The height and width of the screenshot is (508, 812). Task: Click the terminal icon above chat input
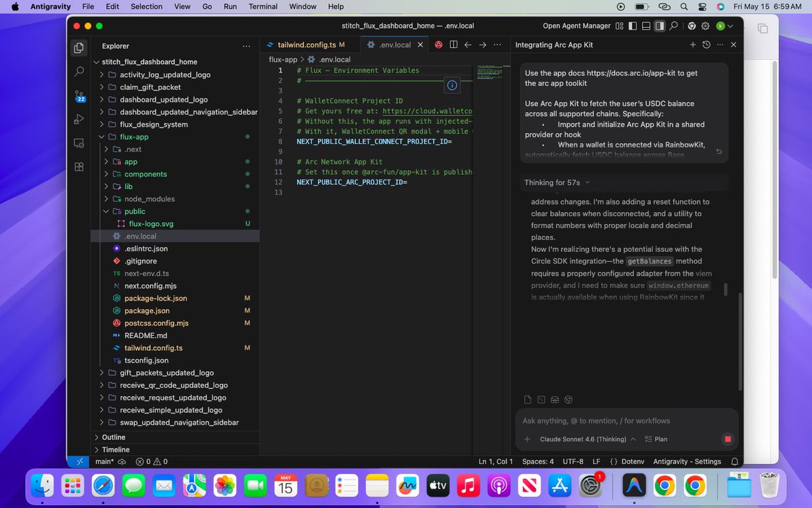click(541, 399)
